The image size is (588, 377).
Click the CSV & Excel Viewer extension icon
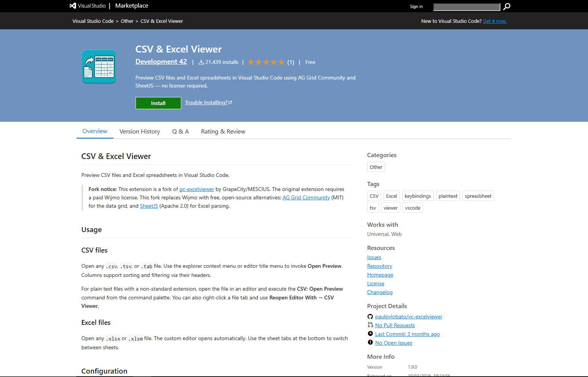tap(99, 67)
